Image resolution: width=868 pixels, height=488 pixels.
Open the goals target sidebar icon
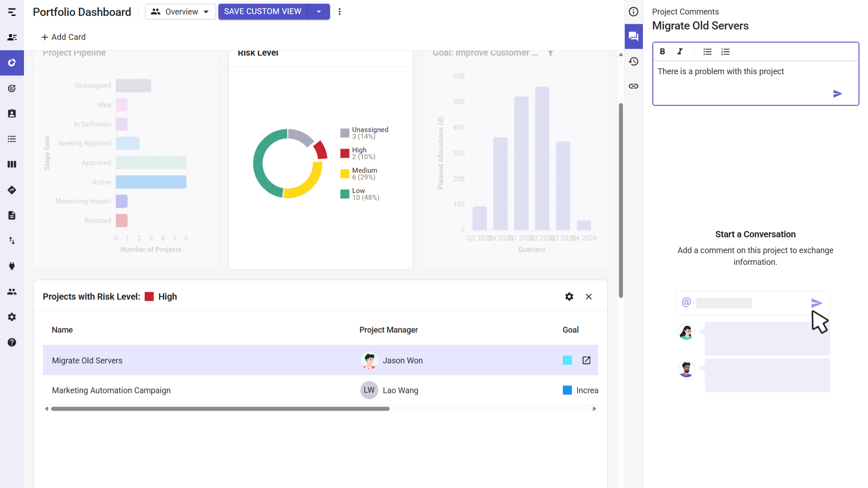tap(12, 88)
